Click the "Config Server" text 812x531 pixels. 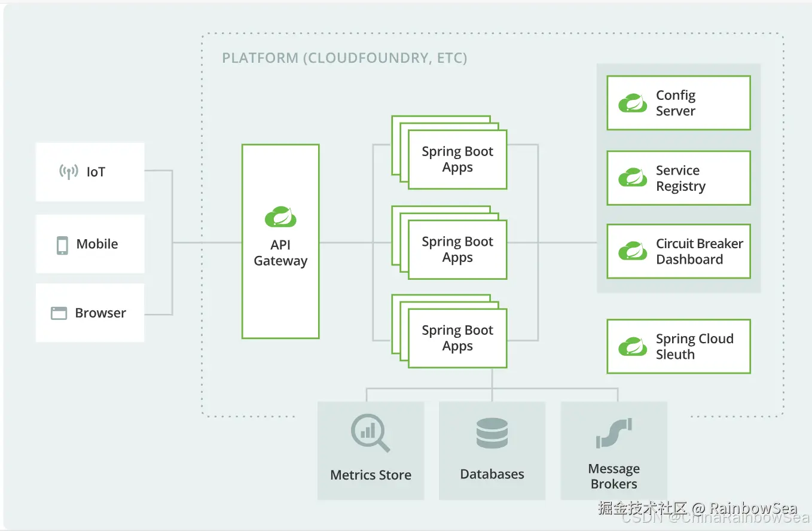(676, 103)
